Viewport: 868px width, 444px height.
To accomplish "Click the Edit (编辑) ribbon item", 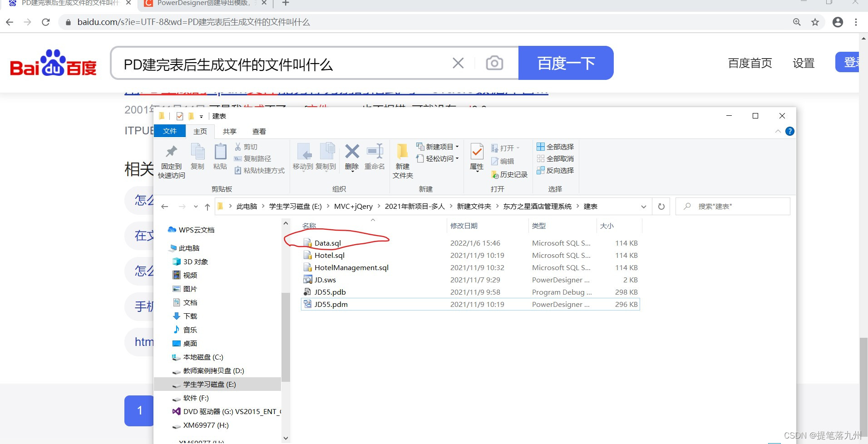I will pos(503,161).
